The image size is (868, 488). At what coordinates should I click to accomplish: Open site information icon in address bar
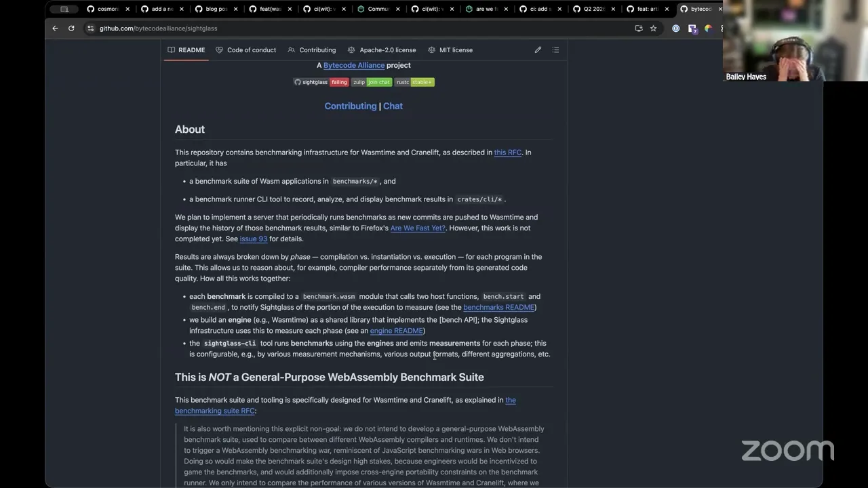click(90, 28)
